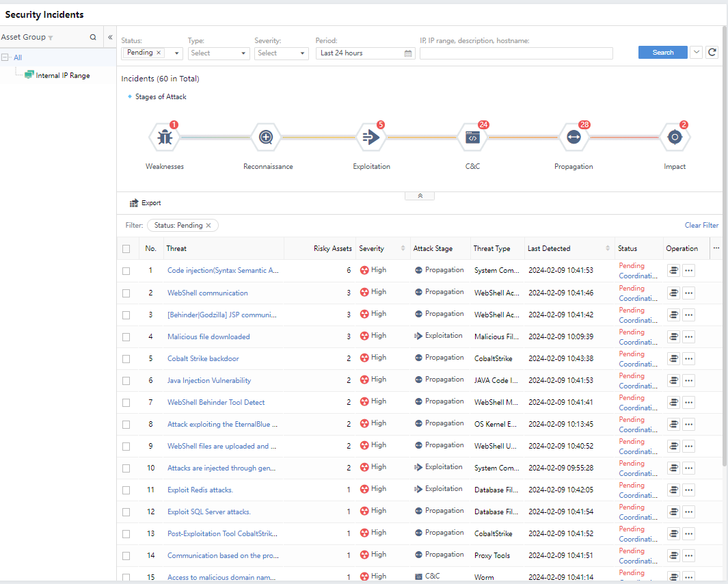Screen dimensions: 728x584
Task: Expand the Severity dropdown filter
Action: tap(281, 53)
